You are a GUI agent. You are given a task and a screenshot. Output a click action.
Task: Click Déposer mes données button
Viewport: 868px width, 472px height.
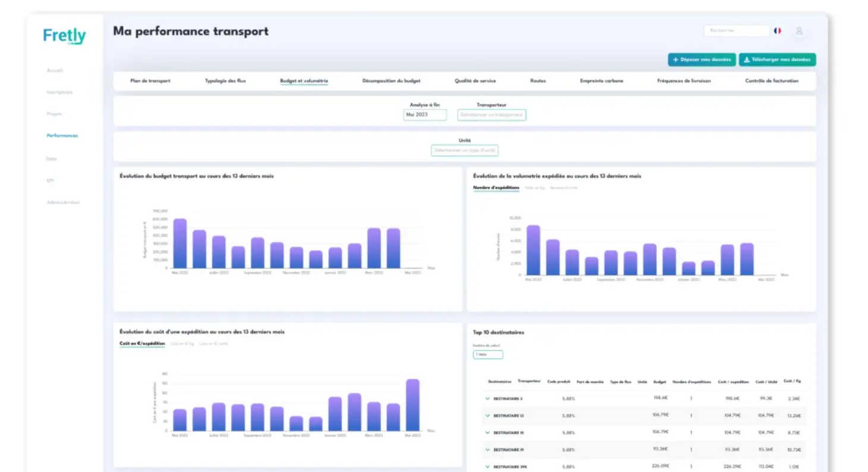pos(702,59)
